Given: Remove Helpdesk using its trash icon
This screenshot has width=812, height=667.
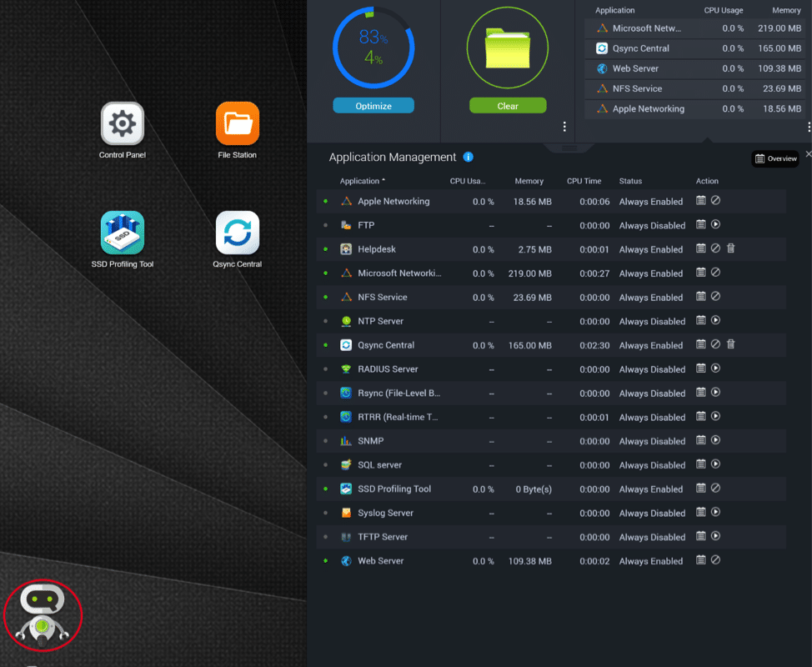Looking at the screenshot, I should point(730,248).
